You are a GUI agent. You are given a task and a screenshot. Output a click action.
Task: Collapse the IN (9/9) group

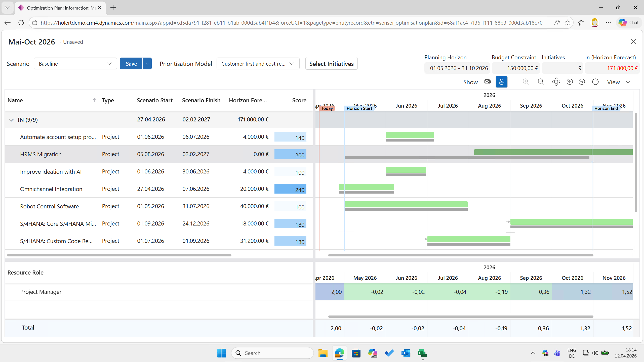[x=11, y=120]
